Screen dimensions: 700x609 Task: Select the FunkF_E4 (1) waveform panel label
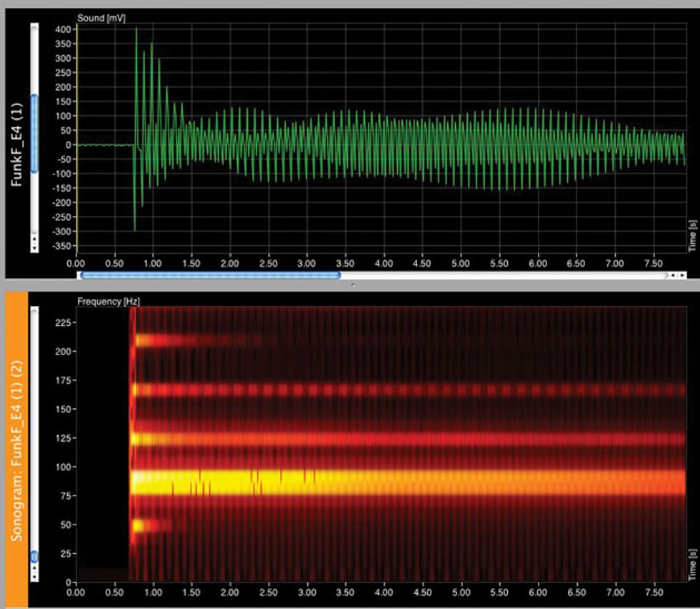(x=16, y=143)
